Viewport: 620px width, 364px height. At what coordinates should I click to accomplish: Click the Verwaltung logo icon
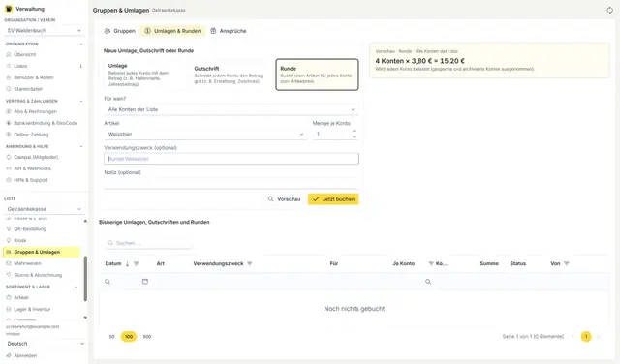(9, 9)
